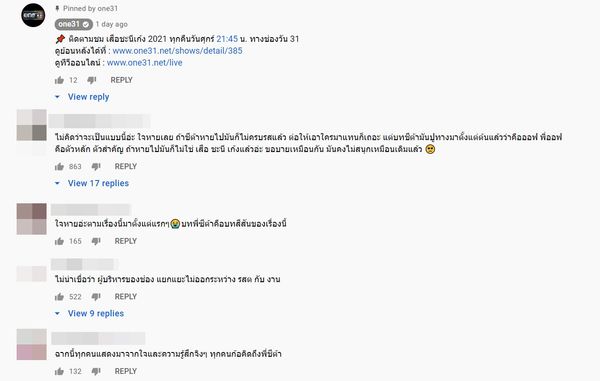The width and height of the screenshot is (600, 381).
Task: Click the one31 verified channel name badge
Action: [x=73, y=24]
